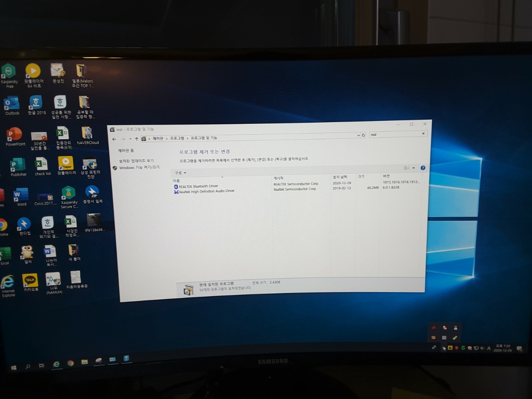Open 제어판 홈 link
The height and width of the screenshot is (399, 532).
[126, 150]
